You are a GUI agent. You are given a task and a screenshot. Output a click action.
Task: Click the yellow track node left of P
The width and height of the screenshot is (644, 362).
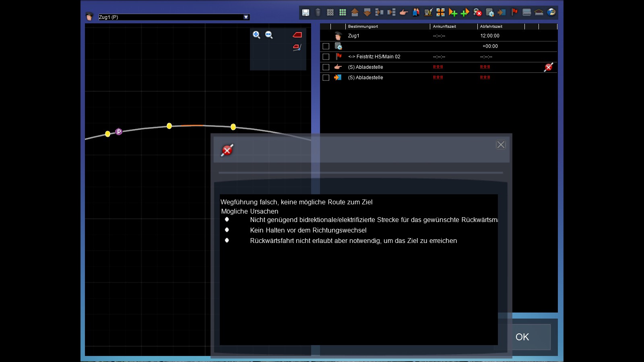[x=107, y=134]
